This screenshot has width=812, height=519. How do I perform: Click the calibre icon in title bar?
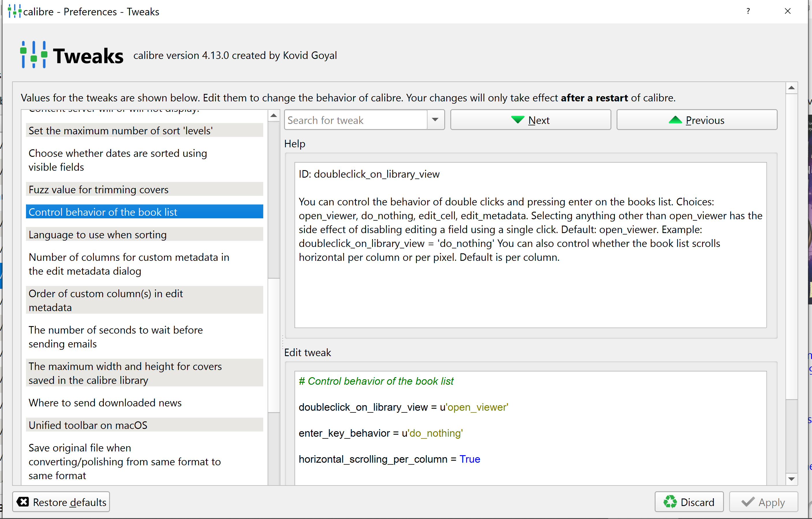pyautogui.click(x=14, y=12)
